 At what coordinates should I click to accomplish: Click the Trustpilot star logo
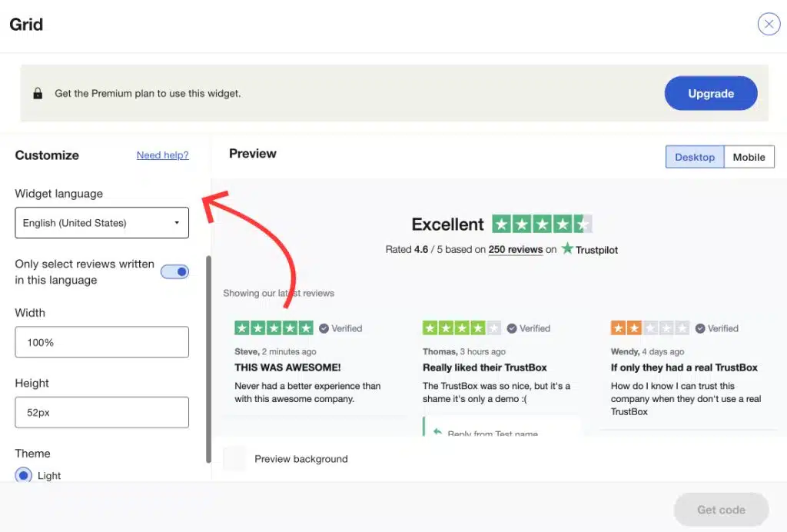(567, 249)
